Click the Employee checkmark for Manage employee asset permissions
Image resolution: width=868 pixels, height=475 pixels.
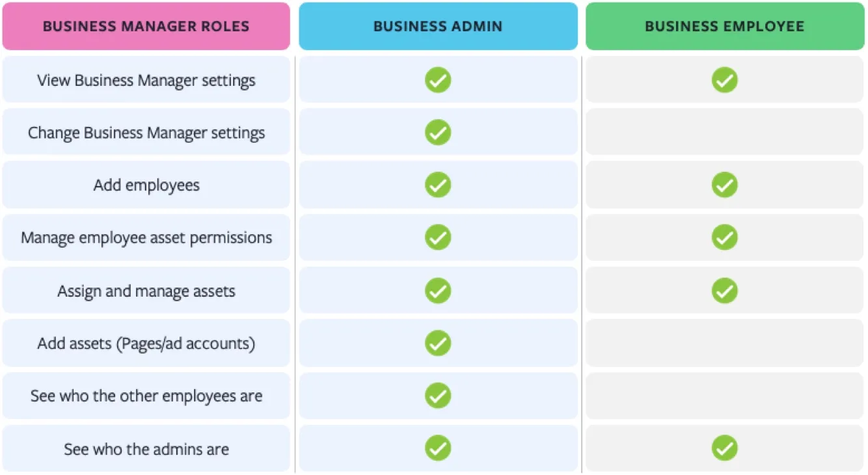724,238
